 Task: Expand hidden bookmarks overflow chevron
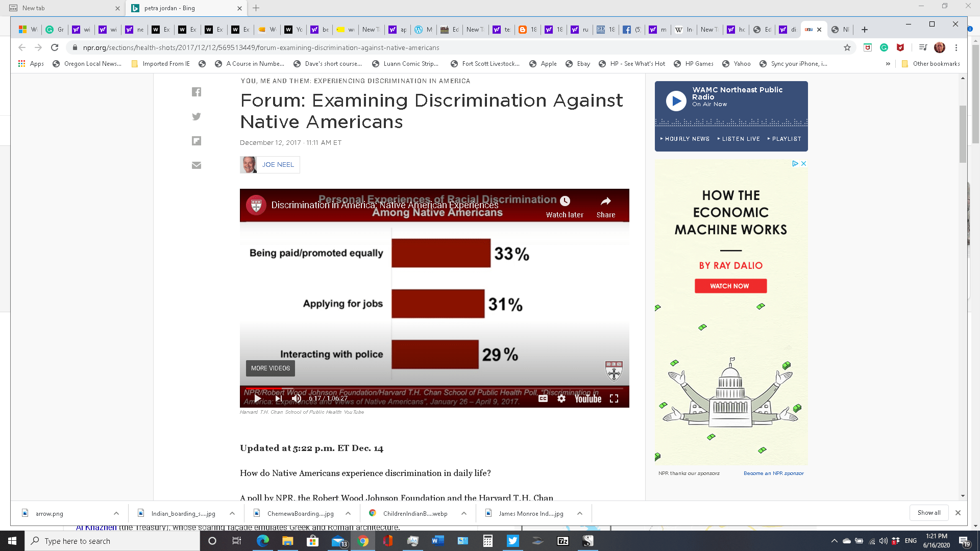pyautogui.click(x=888, y=64)
